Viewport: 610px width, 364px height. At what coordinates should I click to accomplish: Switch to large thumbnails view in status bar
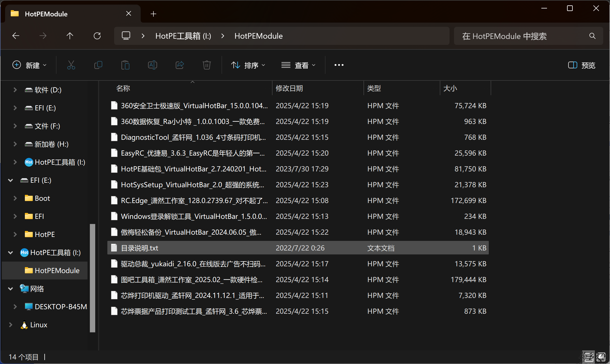point(601,357)
